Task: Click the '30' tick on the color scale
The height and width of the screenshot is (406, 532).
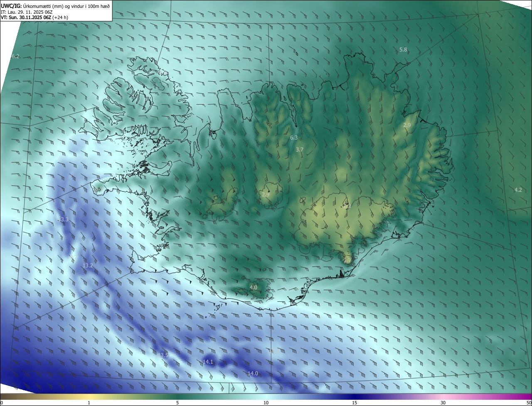Action: [x=443, y=403]
